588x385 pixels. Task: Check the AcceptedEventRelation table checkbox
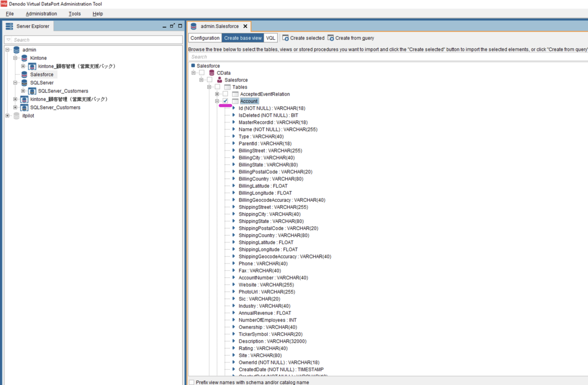click(225, 94)
